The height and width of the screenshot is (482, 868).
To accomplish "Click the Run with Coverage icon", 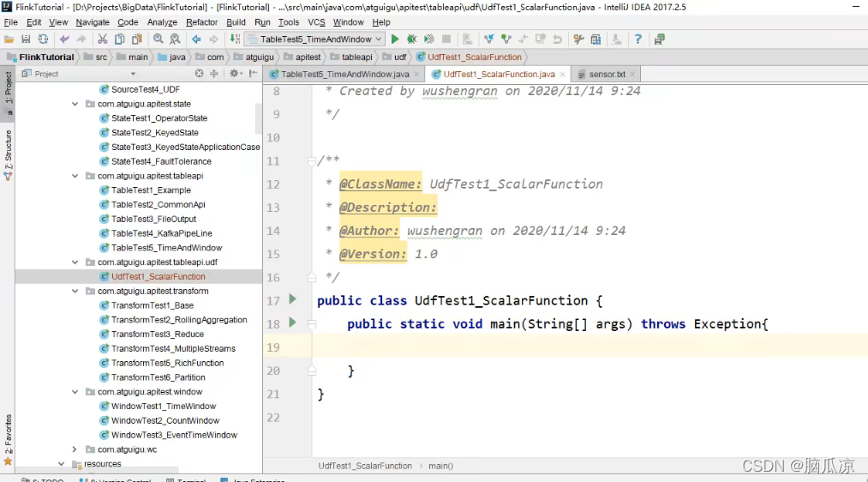I will [429, 39].
